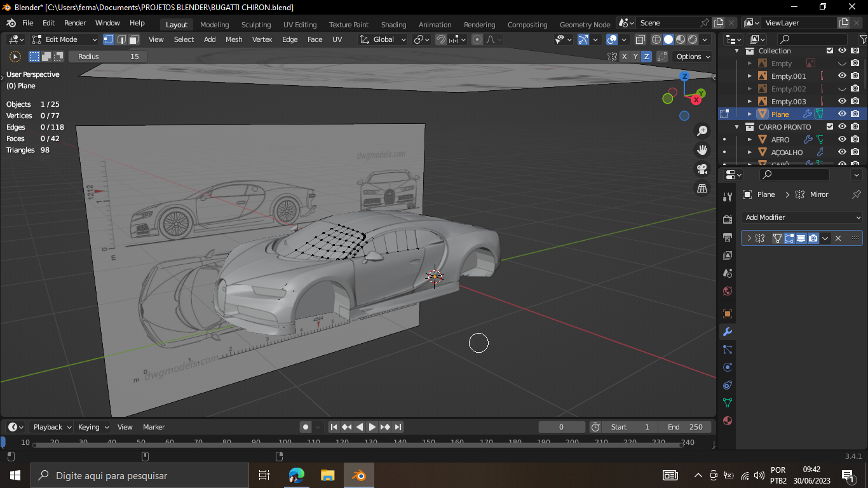Hide Empty.001 in the outliner

coord(842,76)
